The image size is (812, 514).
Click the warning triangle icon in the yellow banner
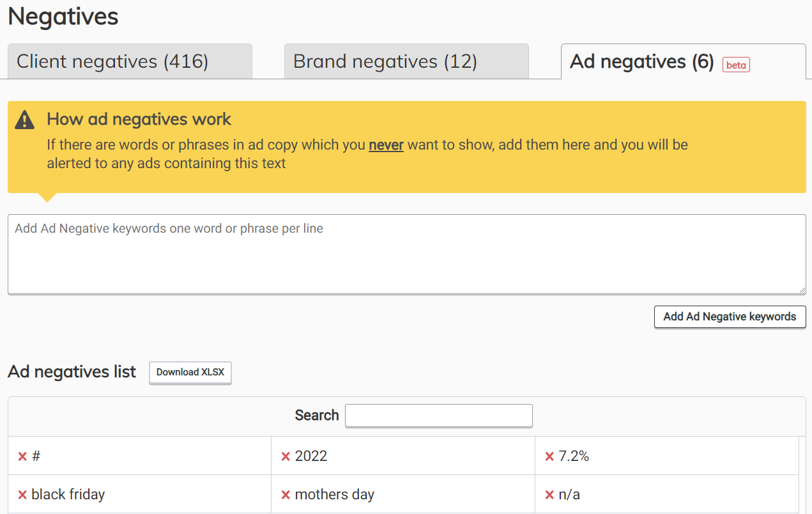tap(25, 120)
